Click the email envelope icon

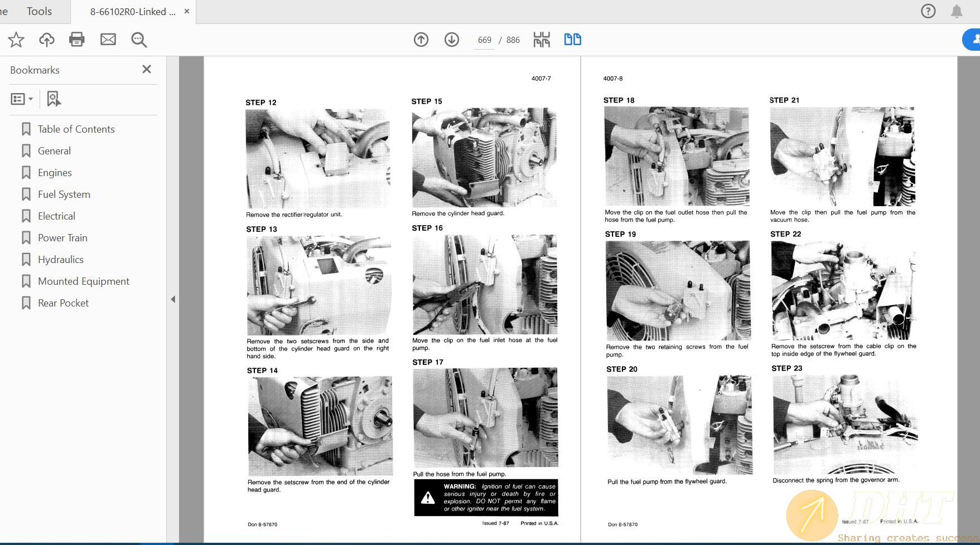pos(108,40)
